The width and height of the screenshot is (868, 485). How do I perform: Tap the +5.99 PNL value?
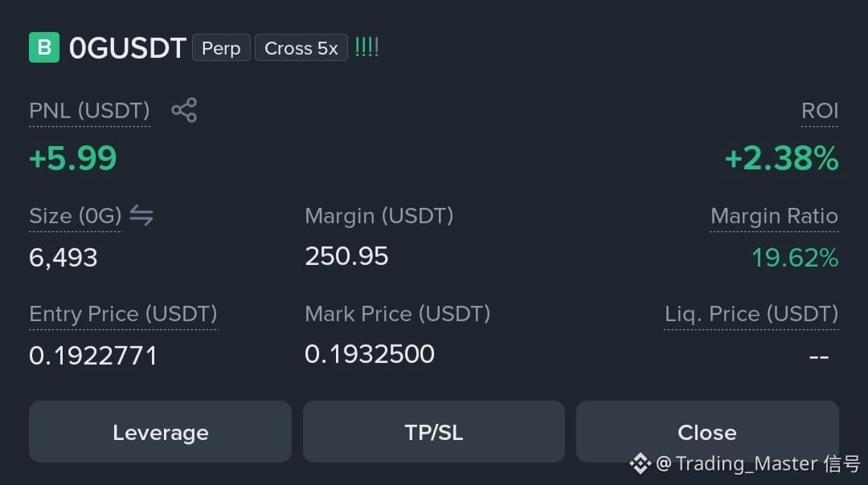(73, 158)
